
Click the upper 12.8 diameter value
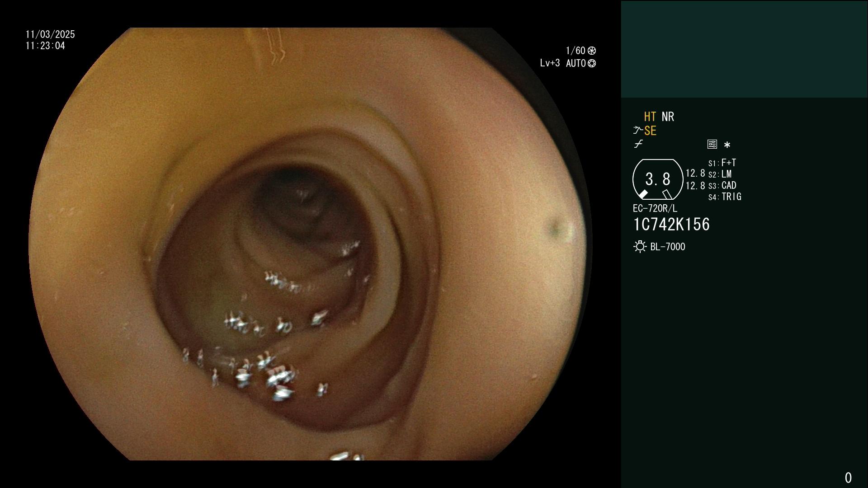pos(695,173)
